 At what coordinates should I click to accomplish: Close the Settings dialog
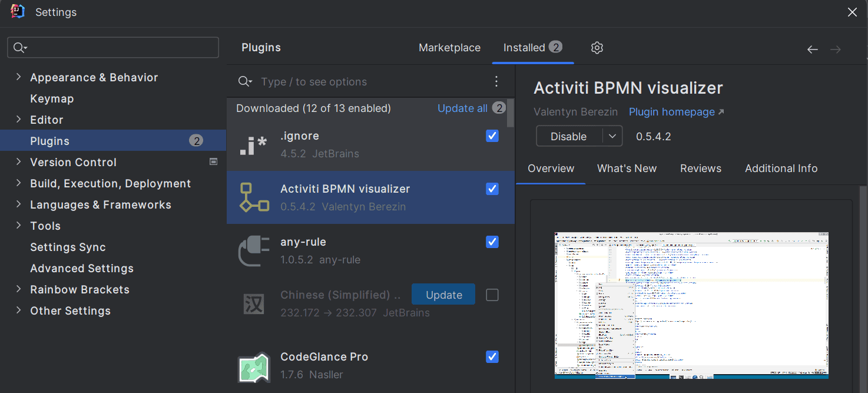click(x=852, y=12)
